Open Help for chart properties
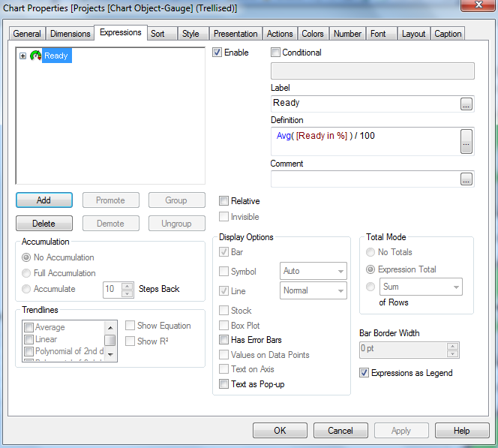The height and width of the screenshot is (448, 498). [462, 431]
